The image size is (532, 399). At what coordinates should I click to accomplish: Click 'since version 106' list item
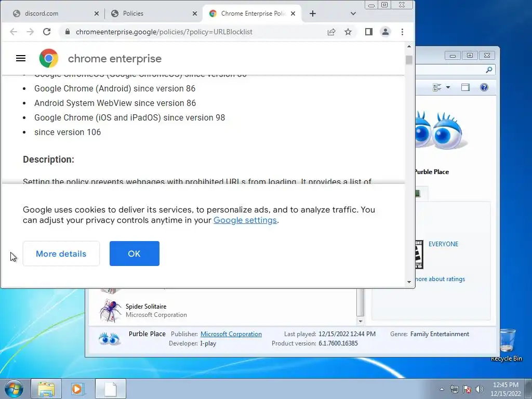(x=68, y=132)
